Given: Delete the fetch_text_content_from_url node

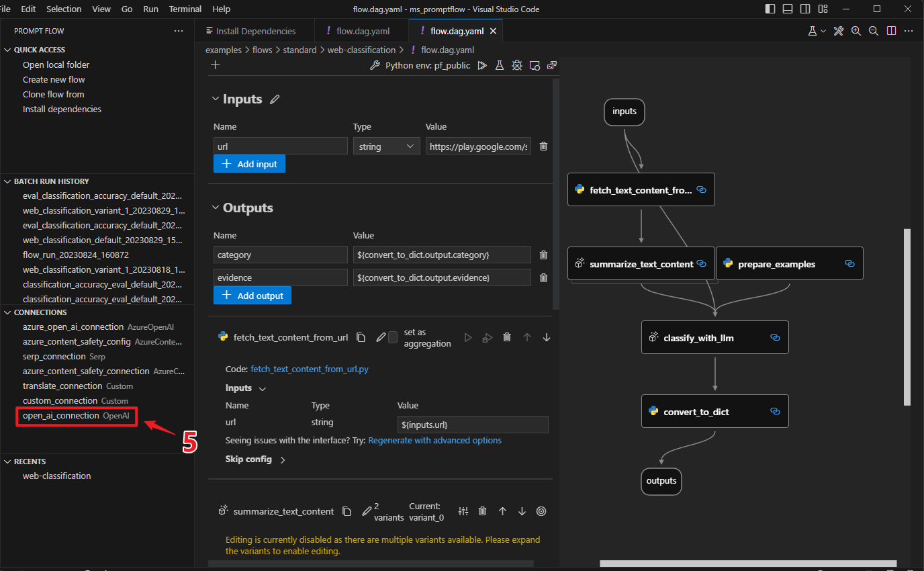Looking at the screenshot, I should (507, 337).
